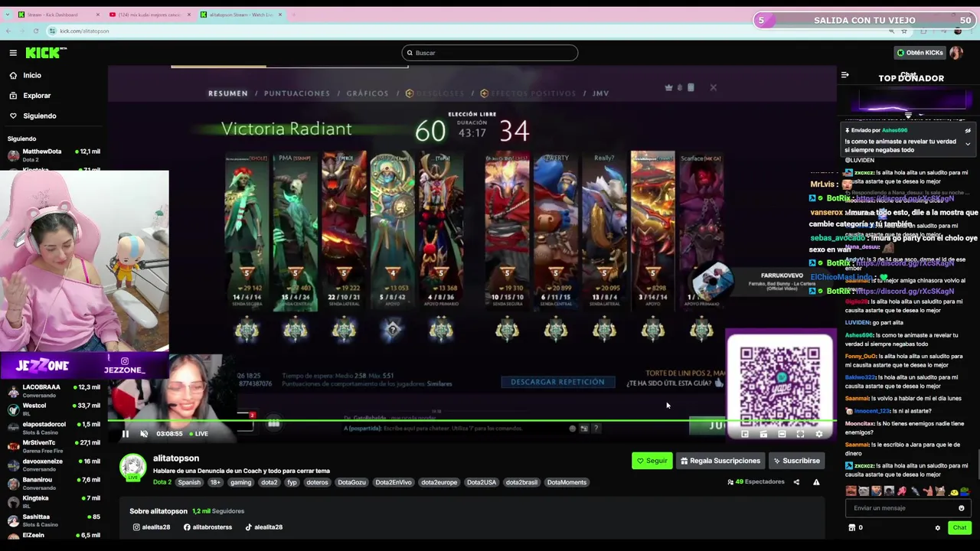Image resolution: width=980 pixels, height=551 pixels.
Task: Open chat settings gear
Action: coord(937,528)
